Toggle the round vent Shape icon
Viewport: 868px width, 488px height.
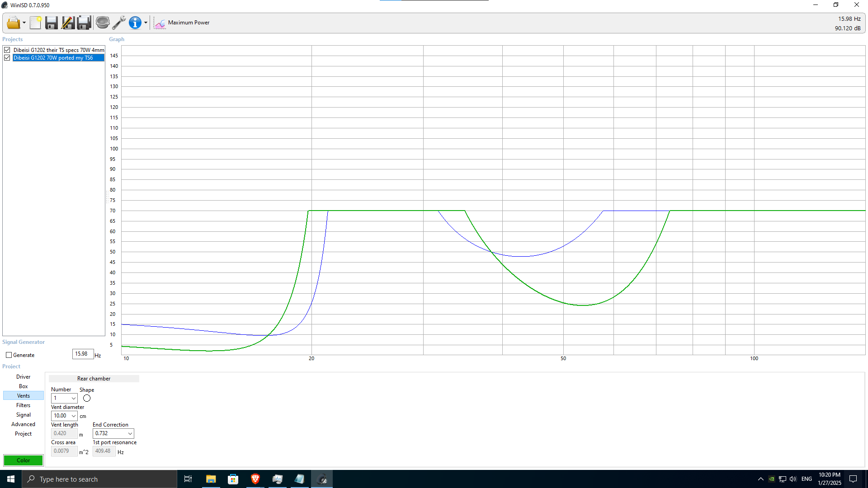(87, 398)
